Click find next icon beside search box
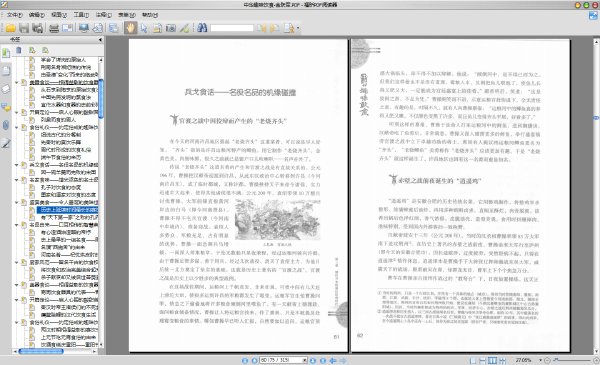Screen dimensions: 600x365 click(x=275, y=28)
